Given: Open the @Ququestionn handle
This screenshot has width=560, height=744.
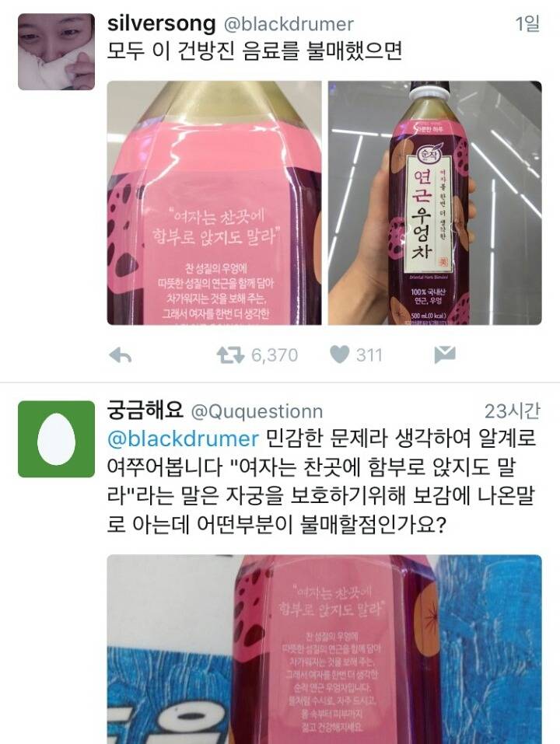Looking at the screenshot, I should [x=257, y=412].
